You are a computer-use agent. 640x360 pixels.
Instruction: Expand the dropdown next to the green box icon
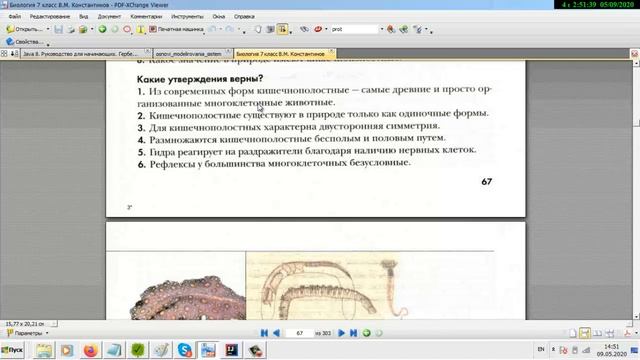[x=92, y=29]
